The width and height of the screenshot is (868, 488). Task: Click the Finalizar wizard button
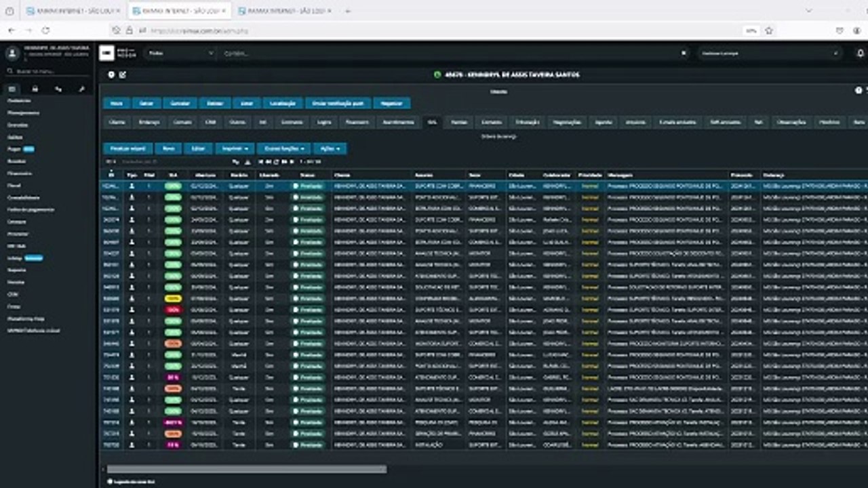[128, 148]
